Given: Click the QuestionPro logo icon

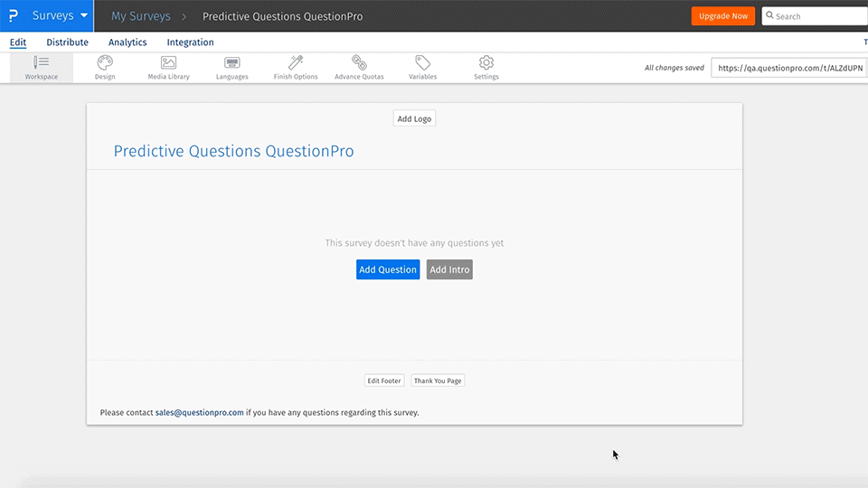Looking at the screenshot, I should click(x=13, y=16).
